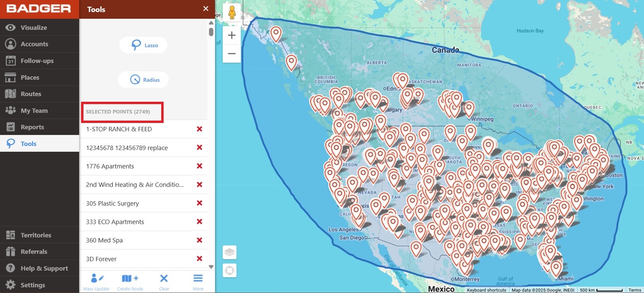Click the Mass Update icon
Image resolution: width=644 pixels, height=293 pixels.
click(96, 282)
